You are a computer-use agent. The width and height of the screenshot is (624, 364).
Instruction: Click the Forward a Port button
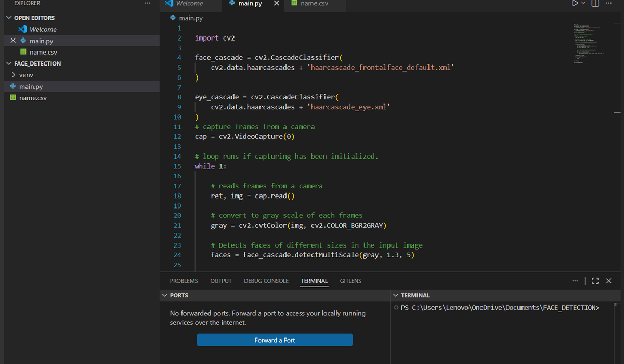pyautogui.click(x=275, y=340)
